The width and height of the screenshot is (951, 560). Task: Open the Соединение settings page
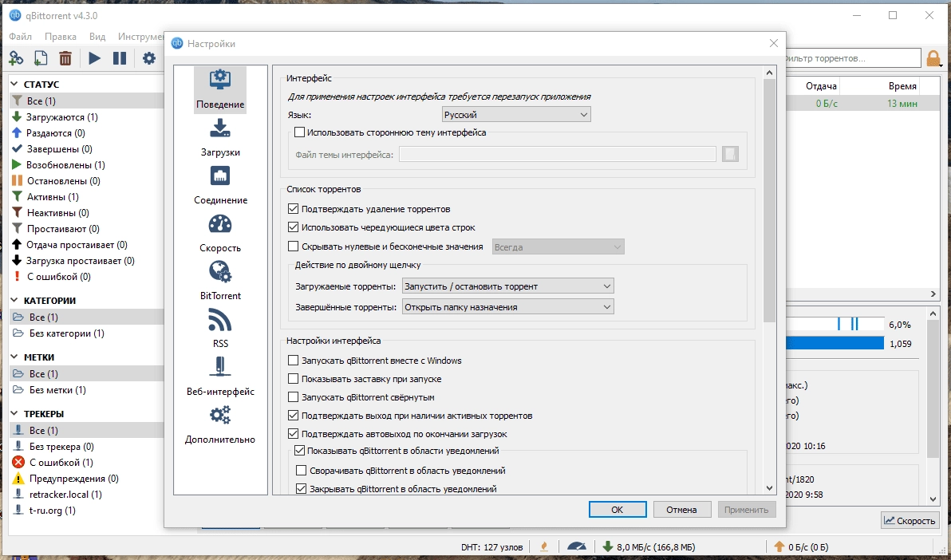220,186
